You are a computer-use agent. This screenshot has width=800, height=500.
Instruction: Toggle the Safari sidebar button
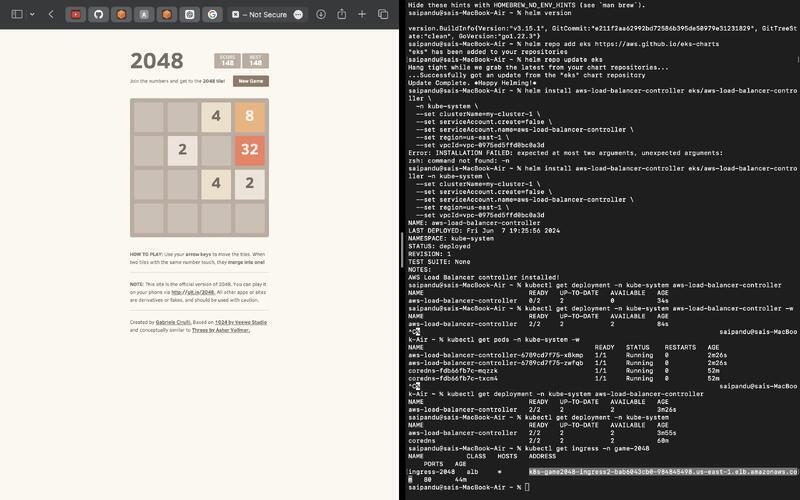(17, 14)
